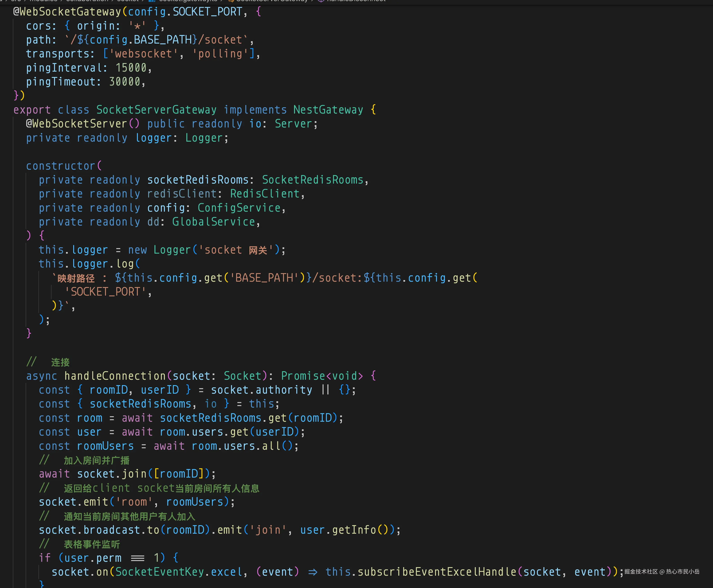The height and width of the screenshot is (588, 713).
Task: Click the handleConnection method name
Action: [115, 376]
